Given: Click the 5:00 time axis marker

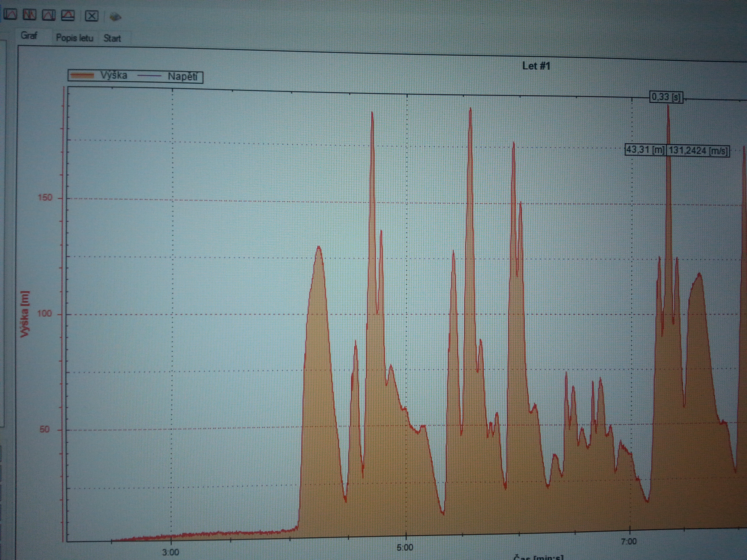Looking at the screenshot, I should click(x=405, y=547).
